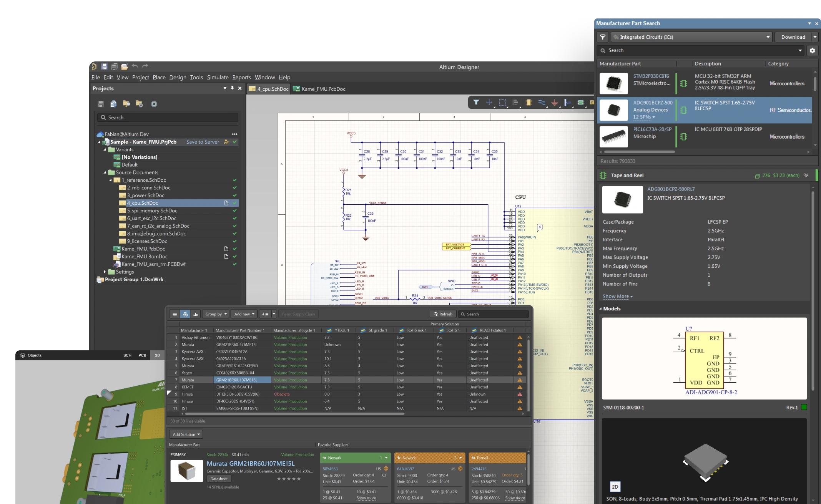Switch BOM to chart view icon

coord(196,314)
